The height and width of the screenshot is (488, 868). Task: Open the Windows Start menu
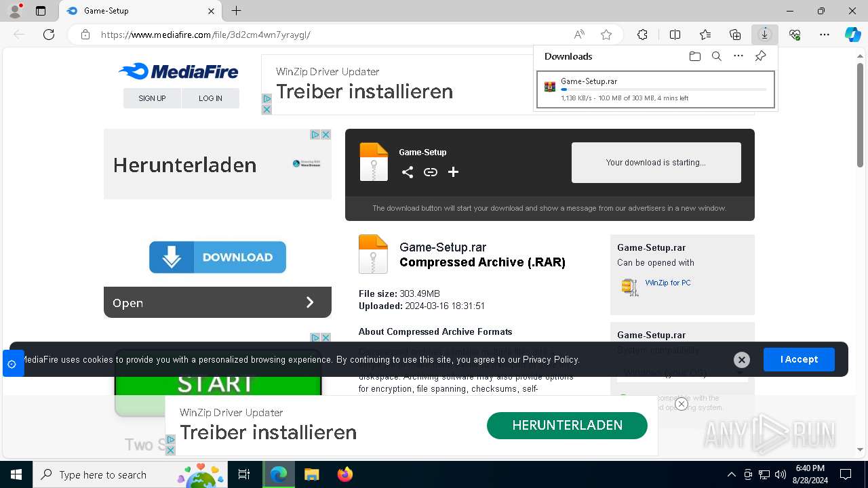[x=16, y=474]
